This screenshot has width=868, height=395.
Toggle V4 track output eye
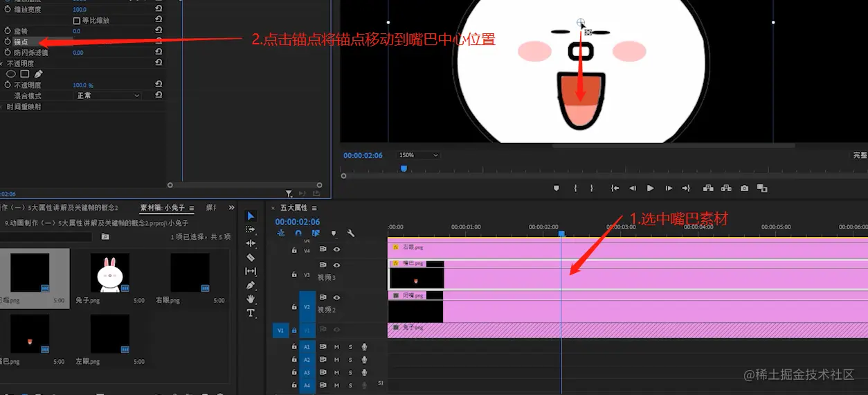(x=336, y=249)
